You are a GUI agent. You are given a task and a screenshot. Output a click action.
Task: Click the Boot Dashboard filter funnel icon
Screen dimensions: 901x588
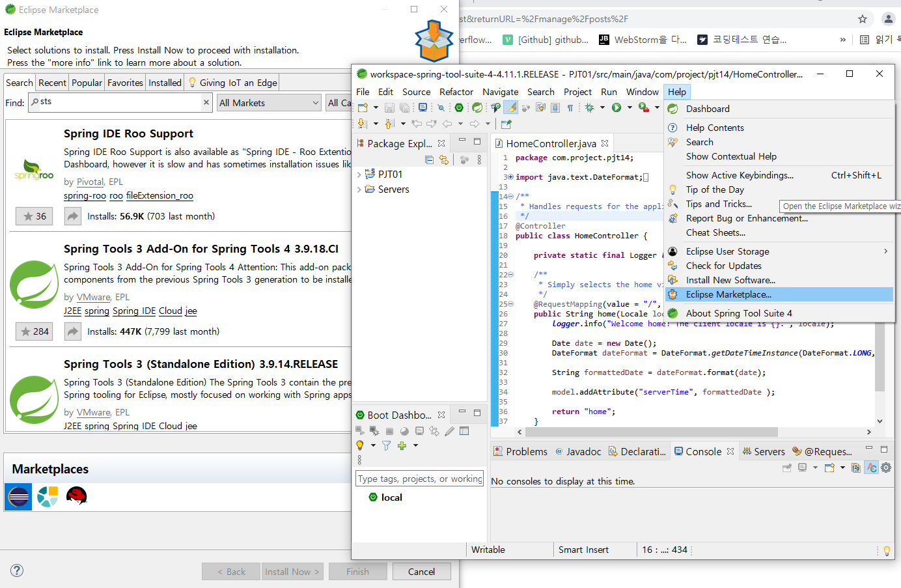[387, 445]
